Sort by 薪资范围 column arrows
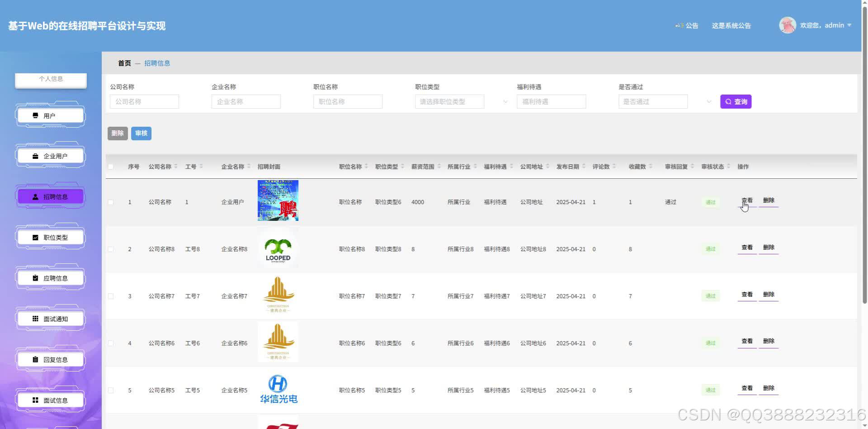This screenshot has height=429, width=868. 439,167
